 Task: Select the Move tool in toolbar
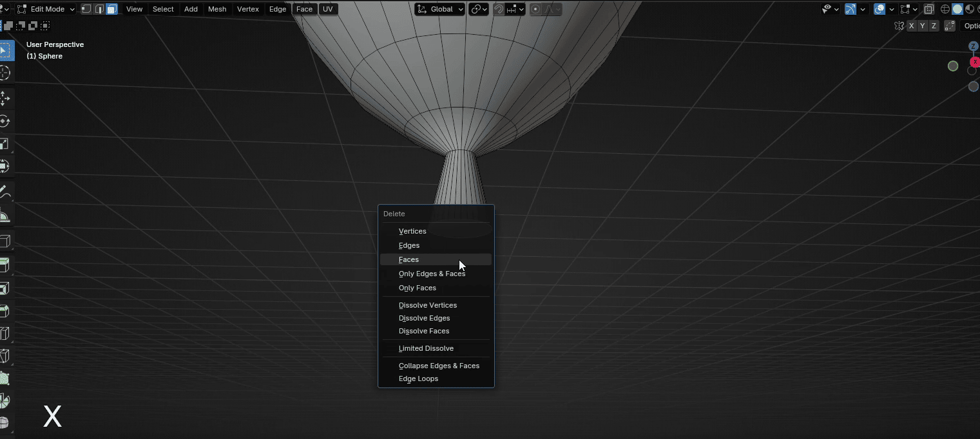pyautogui.click(x=5, y=98)
